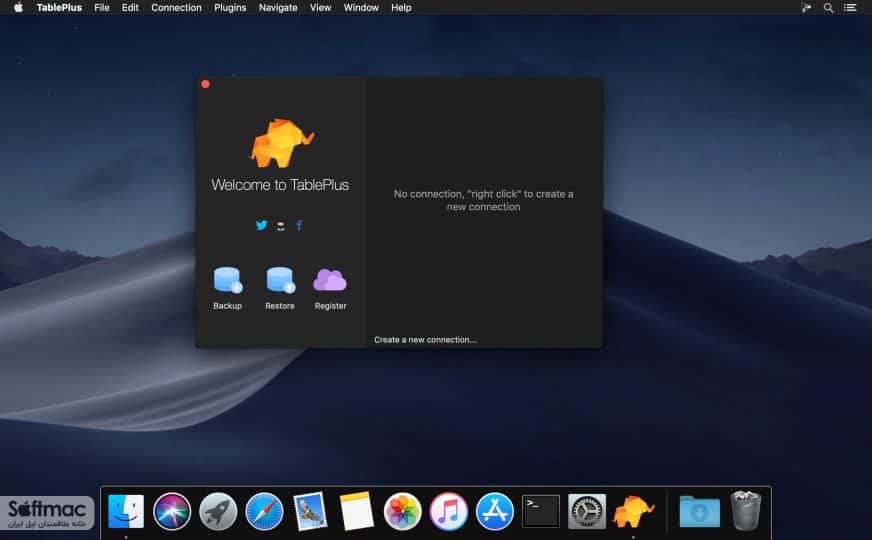Open the Trash in Dock
The height and width of the screenshot is (540, 872).
pyautogui.click(x=745, y=510)
